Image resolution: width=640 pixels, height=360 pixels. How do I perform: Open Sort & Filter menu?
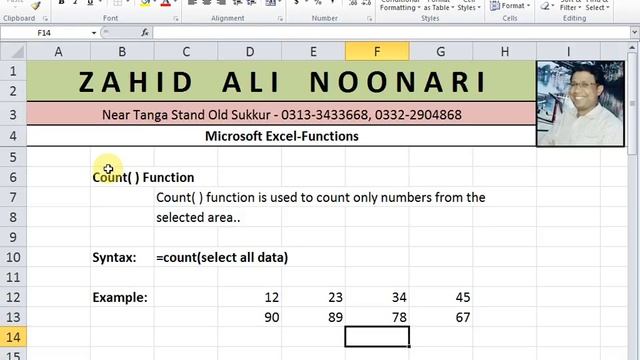[x=570, y=5]
